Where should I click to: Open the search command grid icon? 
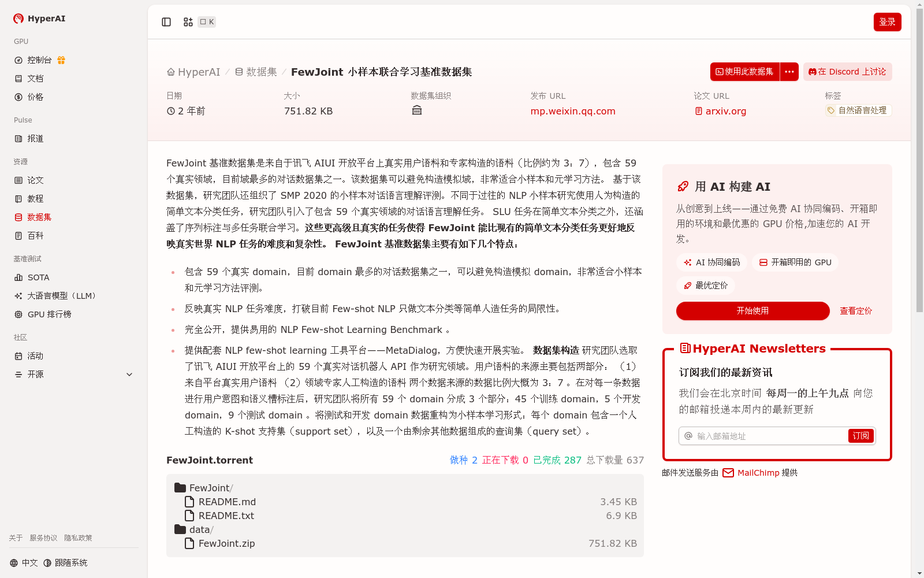point(188,22)
